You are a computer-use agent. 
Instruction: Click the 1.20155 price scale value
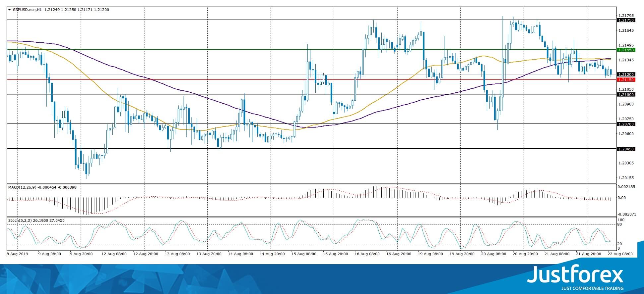click(x=626, y=178)
